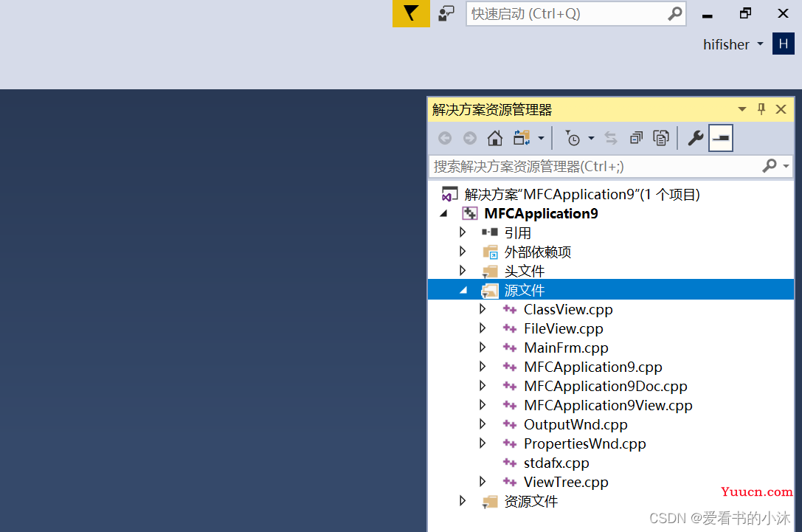This screenshot has width=802, height=532.
Task: Select MFCApplication9View.cpp file
Action: pyautogui.click(x=608, y=405)
